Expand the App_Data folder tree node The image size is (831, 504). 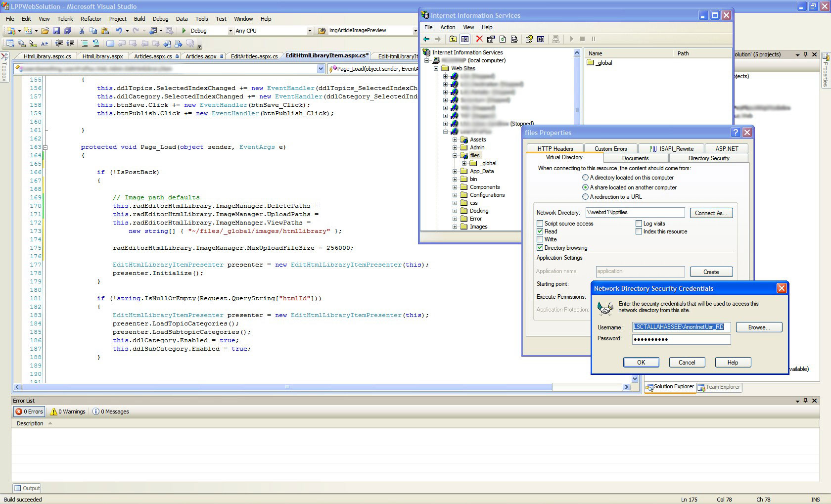pos(455,172)
